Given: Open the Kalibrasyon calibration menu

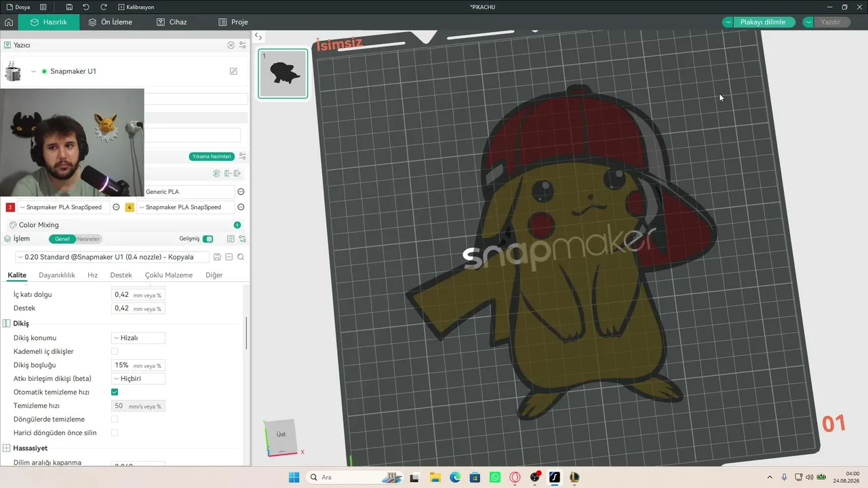Looking at the screenshot, I should (x=136, y=7).
